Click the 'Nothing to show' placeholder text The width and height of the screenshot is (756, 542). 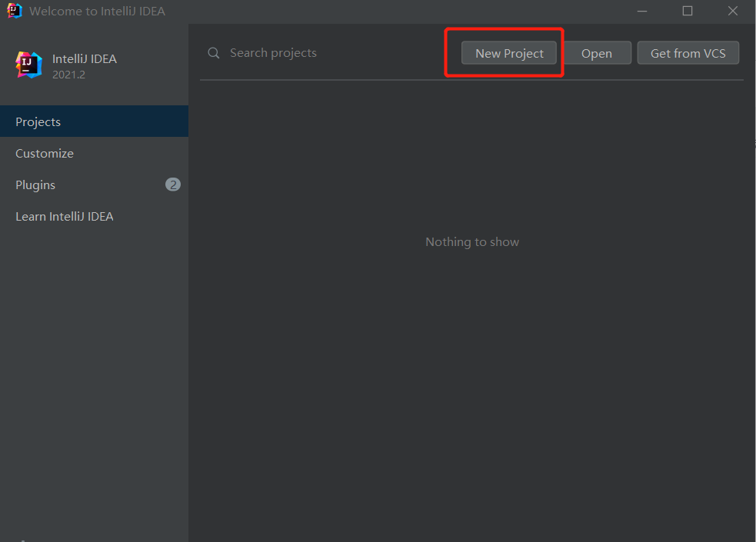click(472, 242)
